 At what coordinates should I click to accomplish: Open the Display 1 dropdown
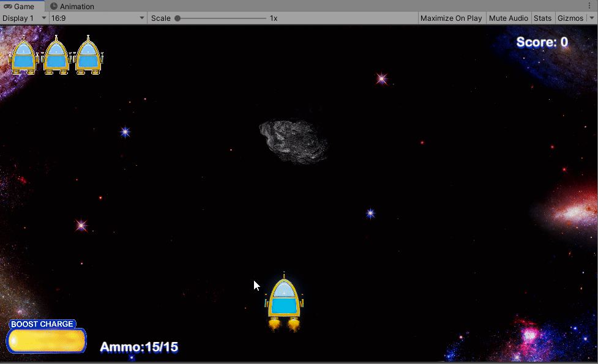(24, 18)
